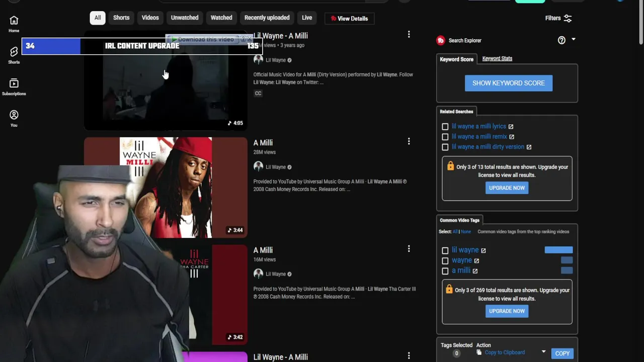
Task: Click UPGRADE NOW under Related Searches
Action: coord(507,188)
